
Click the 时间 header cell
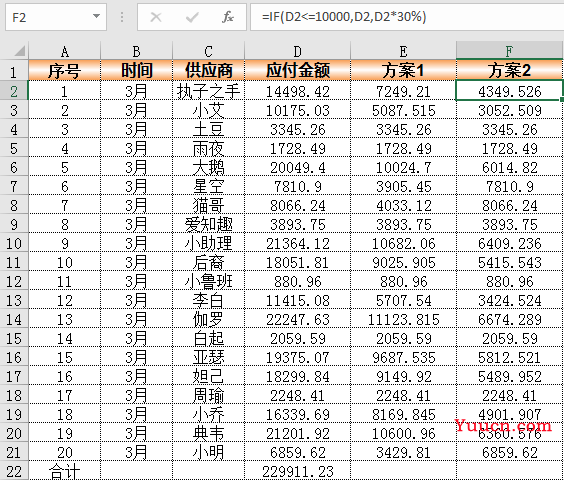(137, 70)
